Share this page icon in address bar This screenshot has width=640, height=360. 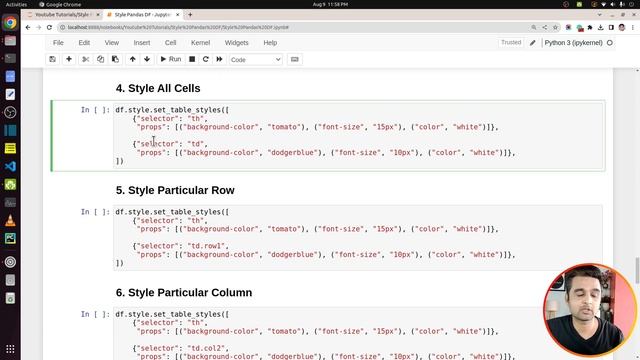click(544, 27)
